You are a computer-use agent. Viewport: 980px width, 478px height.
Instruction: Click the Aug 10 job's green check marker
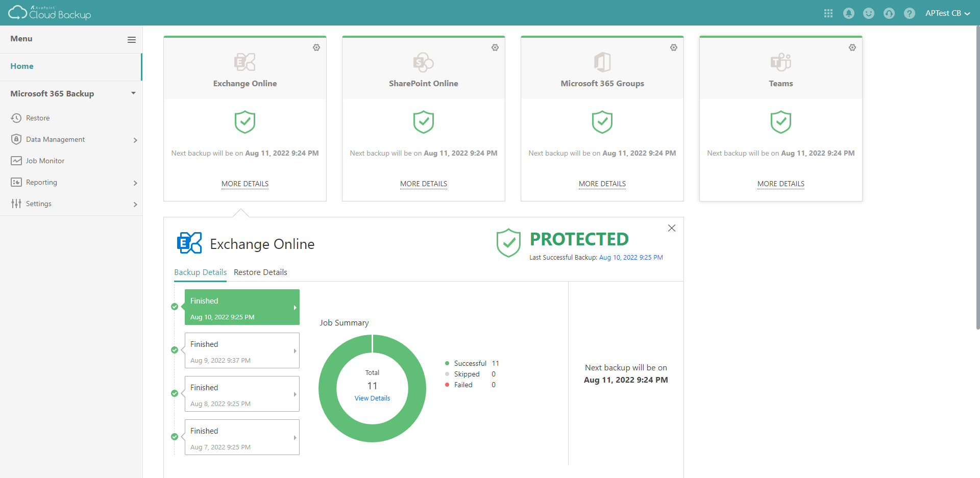(175, 307)
